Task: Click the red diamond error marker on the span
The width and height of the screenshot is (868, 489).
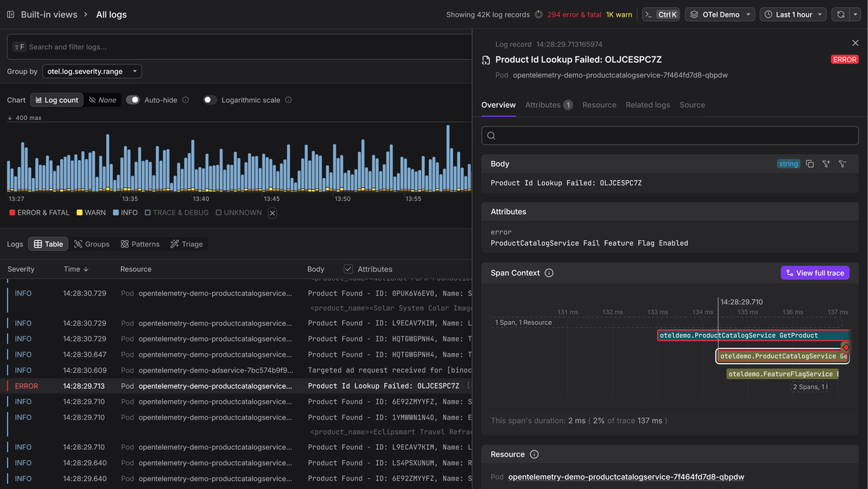Action: pyautogui.click(x=846, y=348)
